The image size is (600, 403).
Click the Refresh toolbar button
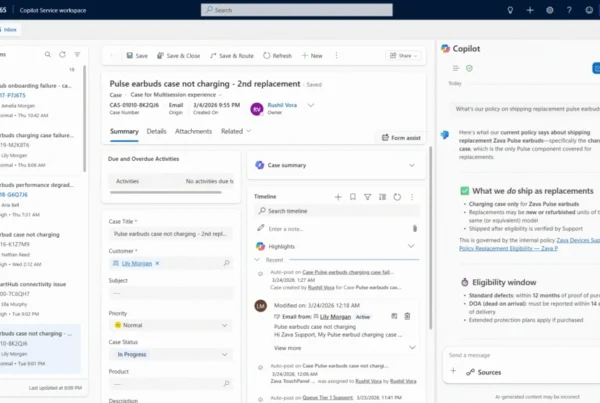coord(276,56)
